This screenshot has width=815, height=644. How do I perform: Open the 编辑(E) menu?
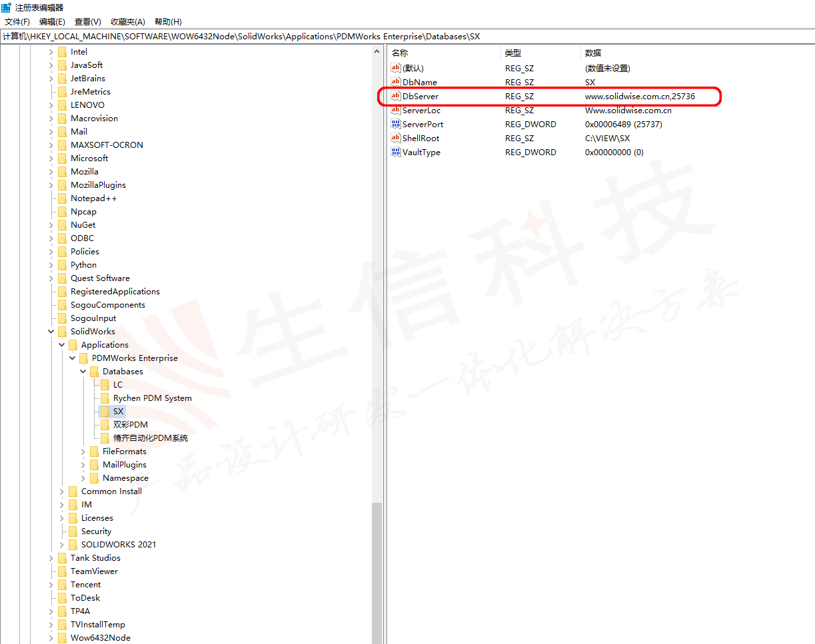(52, 22)
